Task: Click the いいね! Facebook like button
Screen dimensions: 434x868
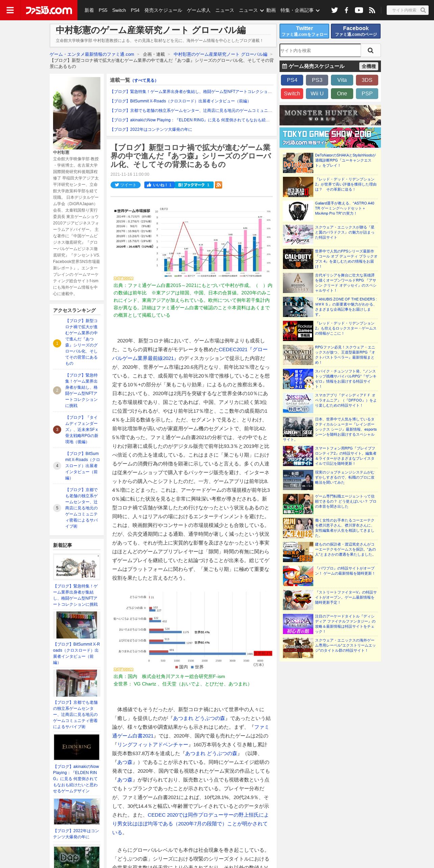Action: (x=159, y=185)
